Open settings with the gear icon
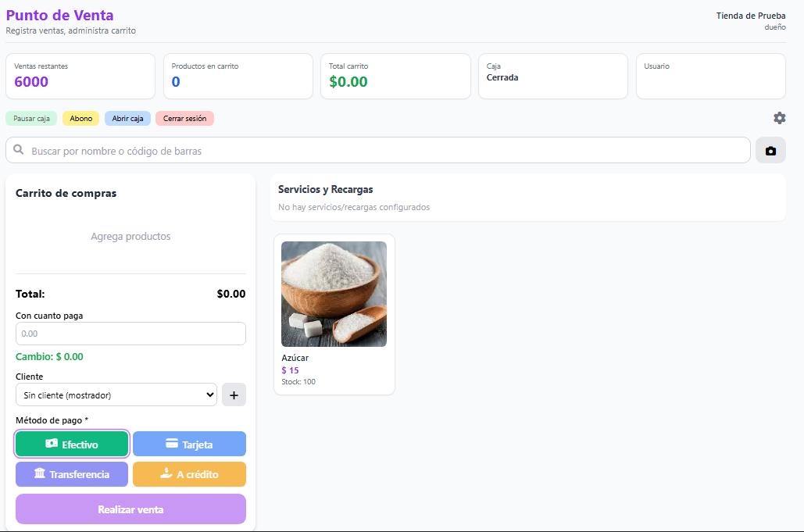Screen dimensions: 804x532 (x=780, y=118)
